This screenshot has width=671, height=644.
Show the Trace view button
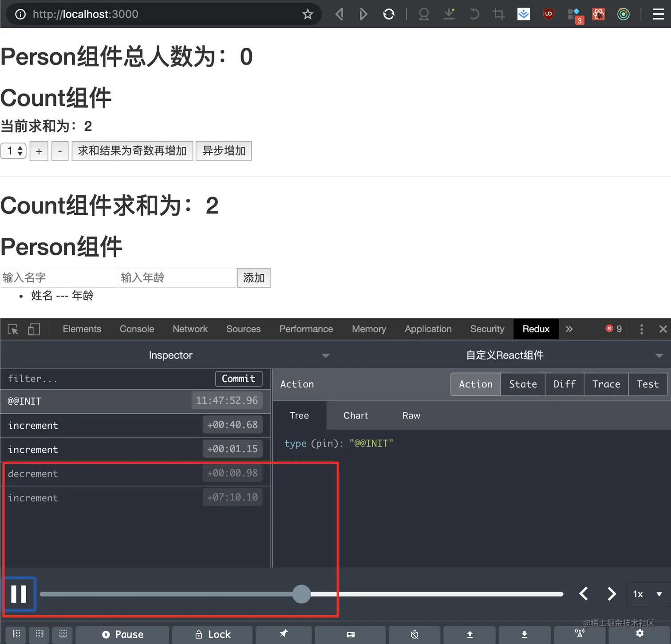(x=606, y=384)
